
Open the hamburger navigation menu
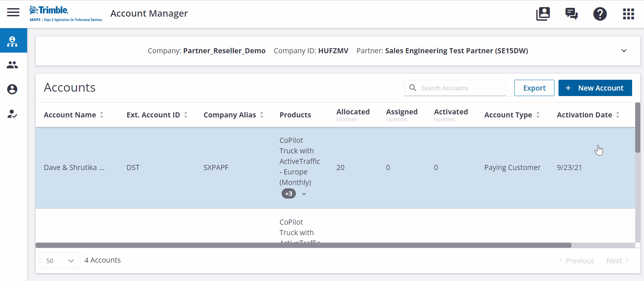[x=13, y=13]
